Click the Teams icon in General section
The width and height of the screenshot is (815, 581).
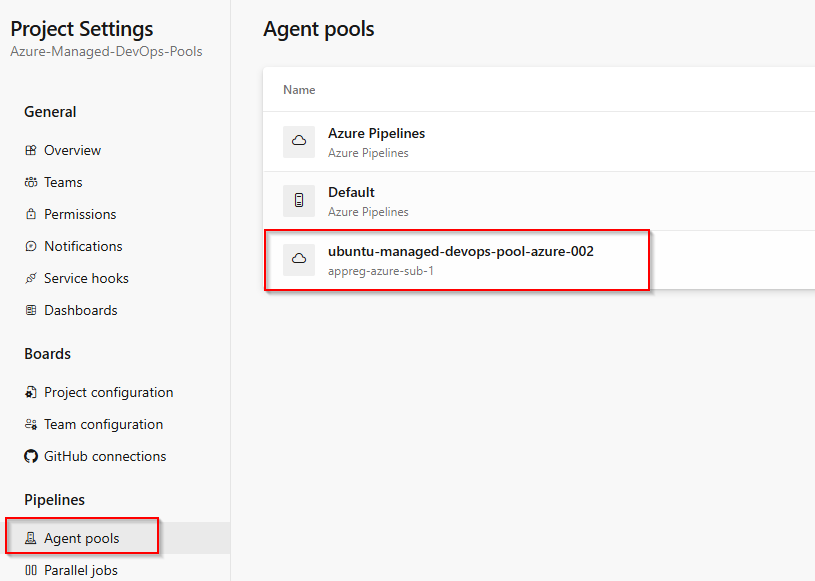[31, 182]
